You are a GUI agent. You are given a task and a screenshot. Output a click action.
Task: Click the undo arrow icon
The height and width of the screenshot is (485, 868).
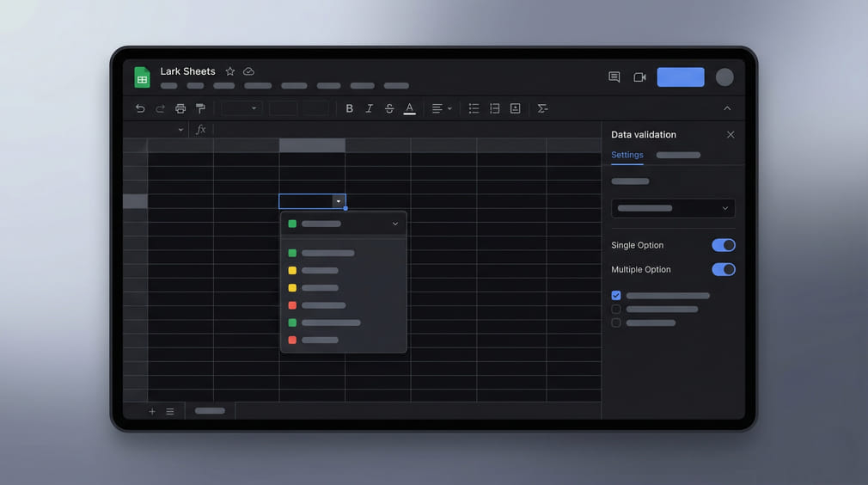pyautogui.click(x=140, y=108)
